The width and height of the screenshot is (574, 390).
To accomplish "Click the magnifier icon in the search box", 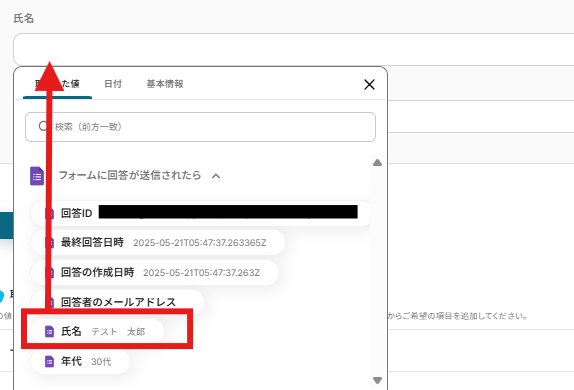I will tap(43, 126).
